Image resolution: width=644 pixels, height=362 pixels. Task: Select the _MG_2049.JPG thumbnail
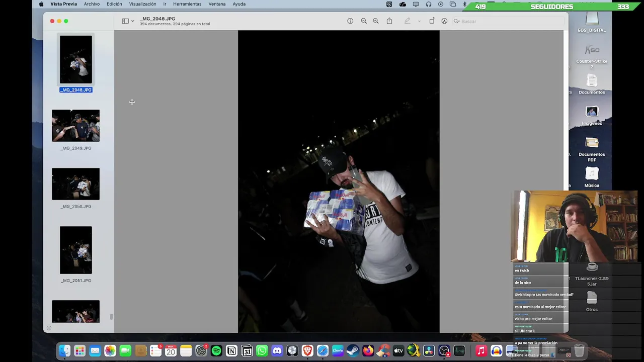(75, 126)
